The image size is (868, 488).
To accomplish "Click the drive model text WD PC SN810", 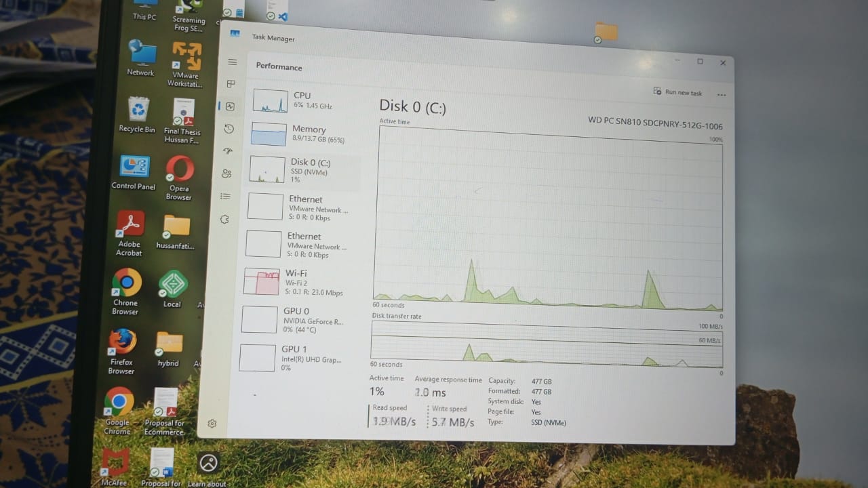I will 655,123.
